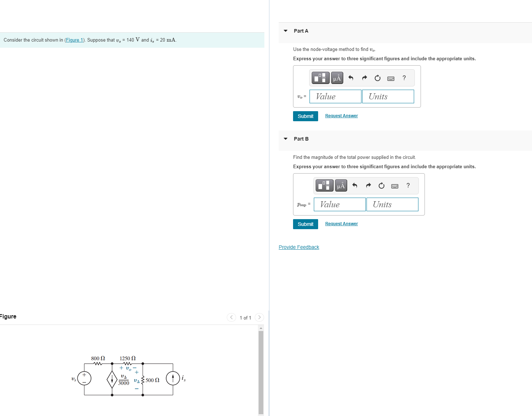
Task: Click the next figure navigation arrow
Action: point(259,317)
